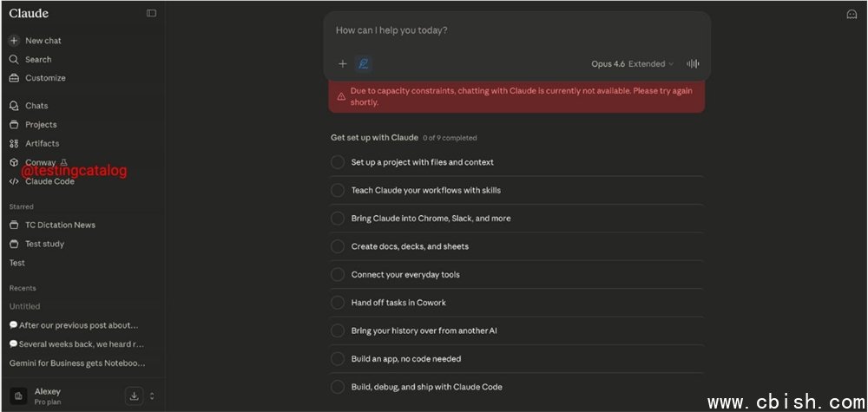Start voice mode with waveform icon

click(693, 63)
